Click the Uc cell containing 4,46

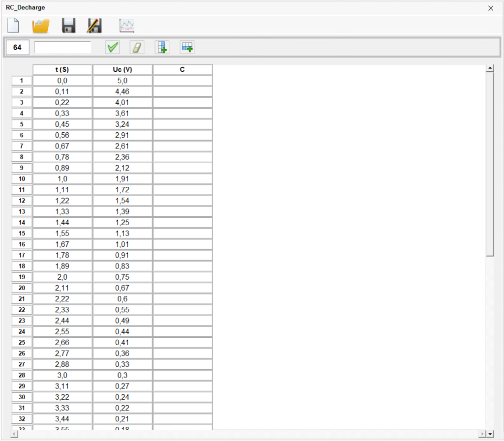click(123, 91)
